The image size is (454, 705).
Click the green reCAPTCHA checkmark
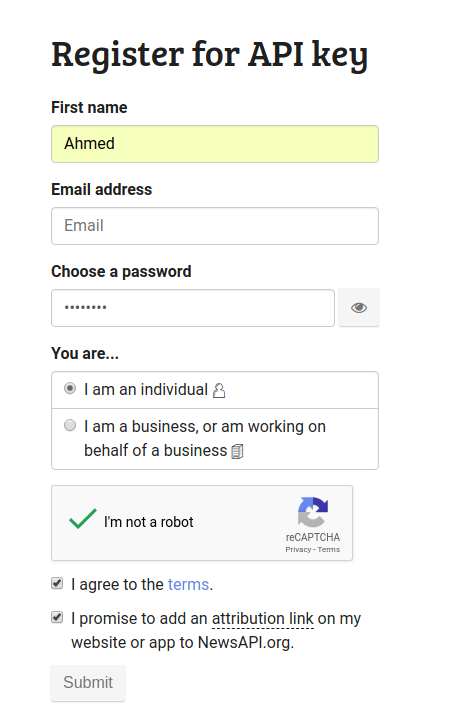tap(83, 518)
